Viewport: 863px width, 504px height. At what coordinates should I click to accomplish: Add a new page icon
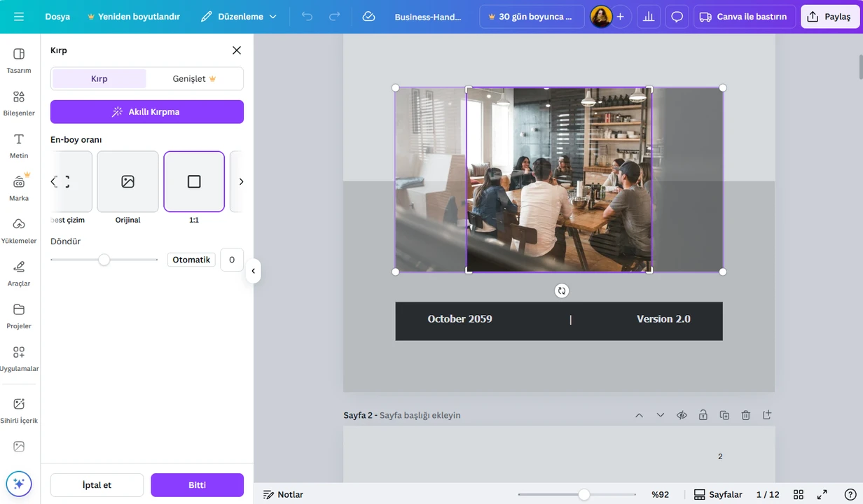tap(767, 415)
